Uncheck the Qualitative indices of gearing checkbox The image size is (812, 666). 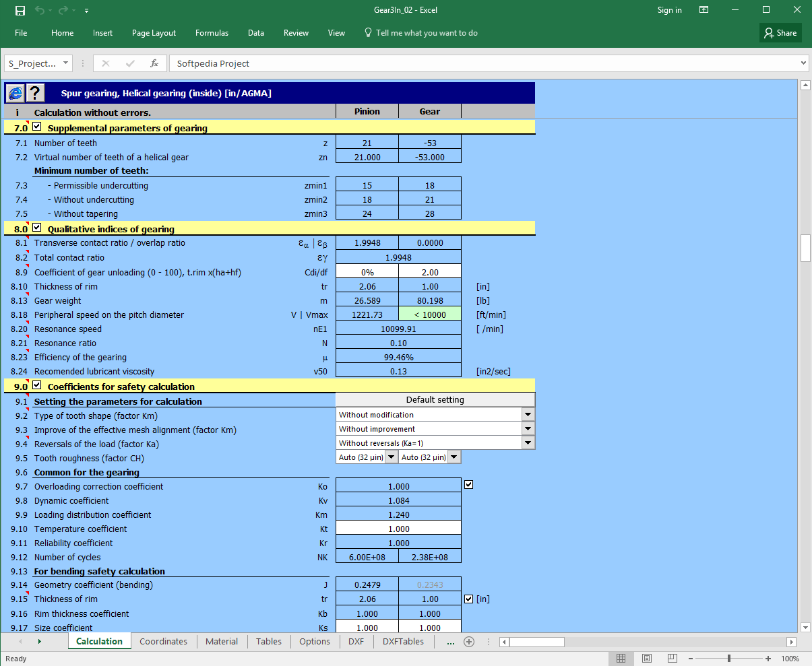point(36,228)
